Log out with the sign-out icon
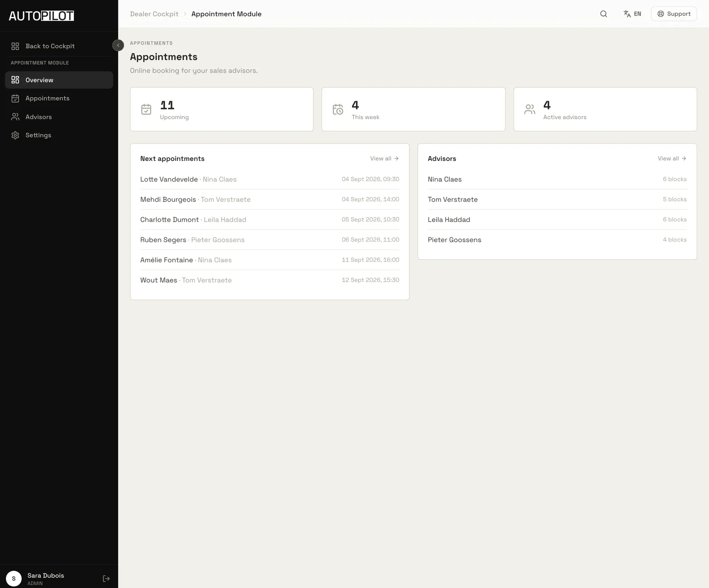Screen dimensions: 709x588 pyautogui.click(x=106, y=579)
